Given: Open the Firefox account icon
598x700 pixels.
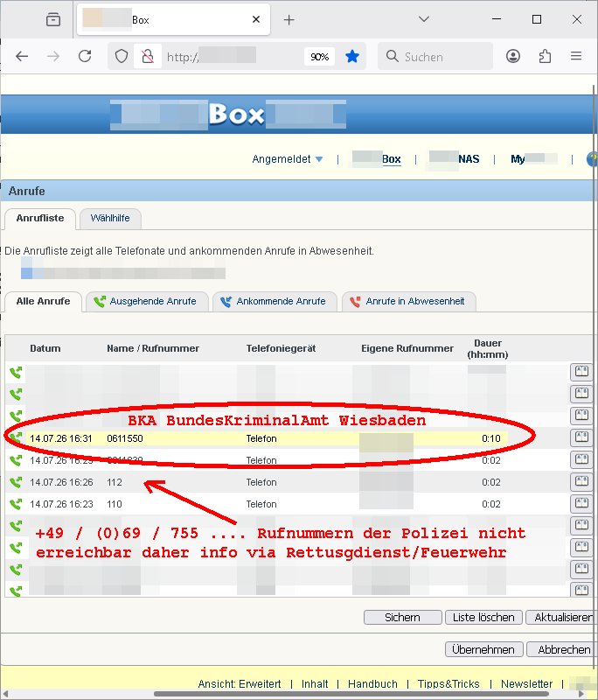Looking at the screenshot, I should click(513, 56).
